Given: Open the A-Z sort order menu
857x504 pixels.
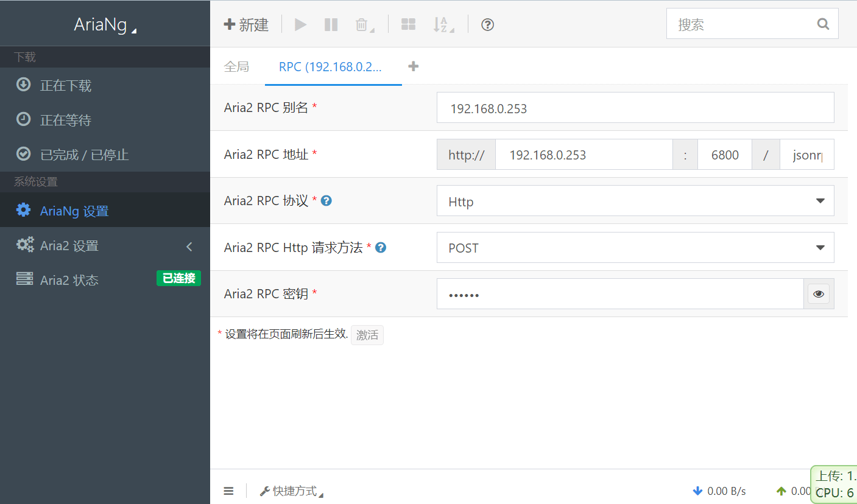Looking at the screenshot, I should tap(443, 25).
